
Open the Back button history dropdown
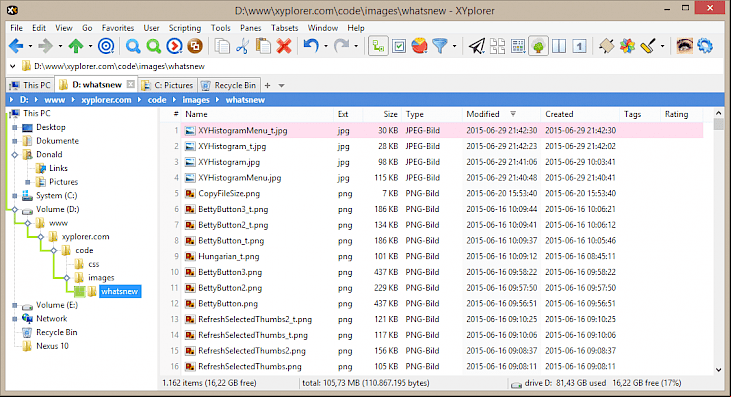point(30,46)
